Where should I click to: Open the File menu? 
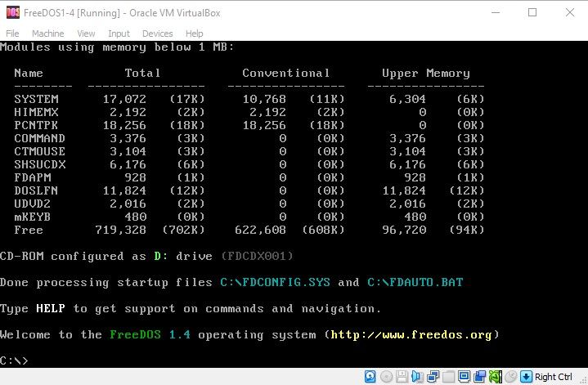pos(12,34)
